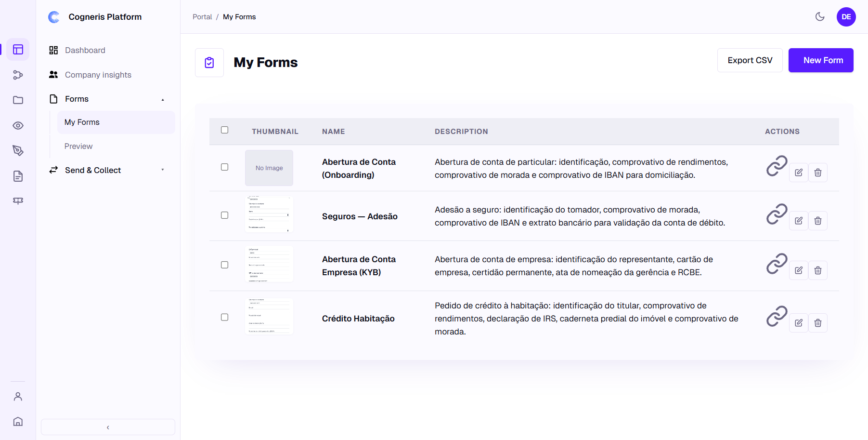Delete the Abertura de Conta (Onboarding) form

pyautogui.click(x=818, y=173)
